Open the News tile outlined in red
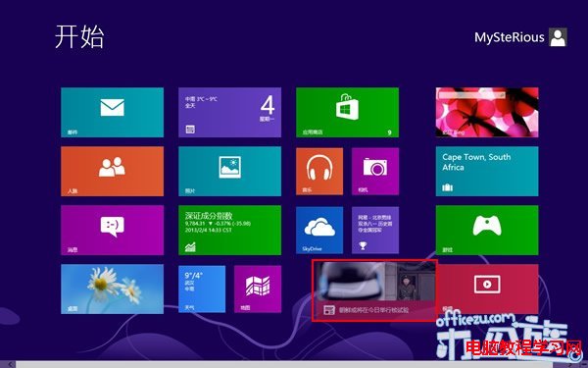This screenshot has width=588, height=368. [374, 290]
